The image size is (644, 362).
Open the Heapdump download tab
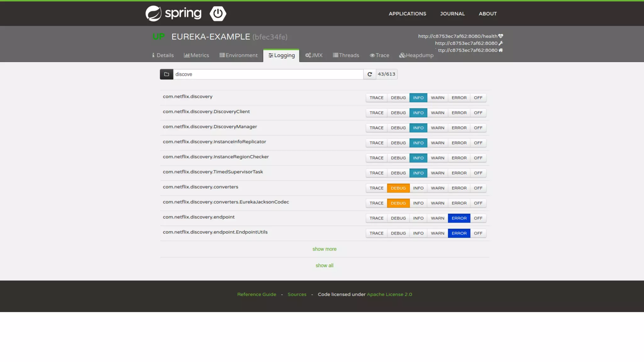416,55
